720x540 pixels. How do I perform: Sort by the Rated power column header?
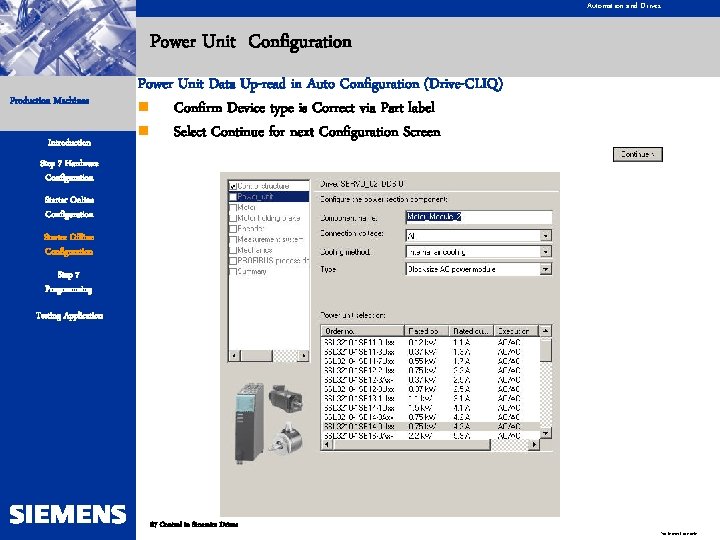pyautogui.click(x=425, y=331)
